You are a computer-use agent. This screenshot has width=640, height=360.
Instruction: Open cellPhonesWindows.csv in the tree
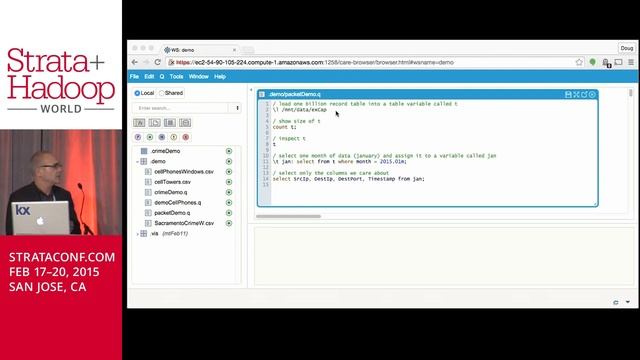(184, 172)
